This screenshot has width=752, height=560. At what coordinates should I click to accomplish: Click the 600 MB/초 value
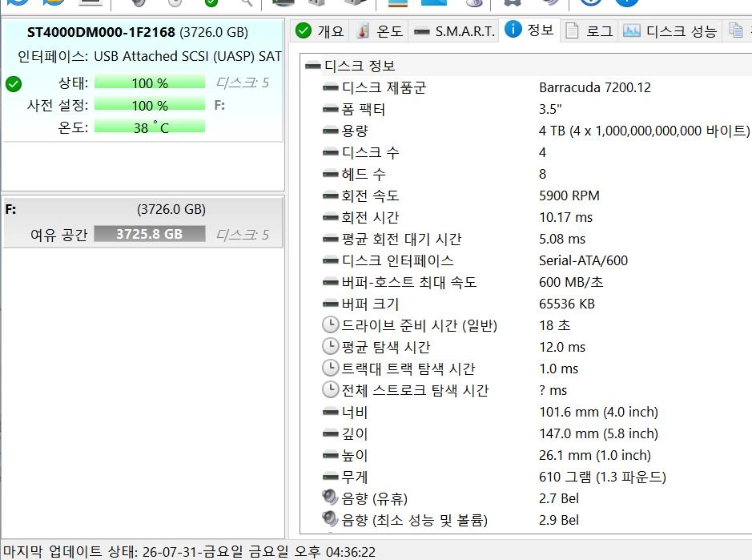click(x=571, y=282)
